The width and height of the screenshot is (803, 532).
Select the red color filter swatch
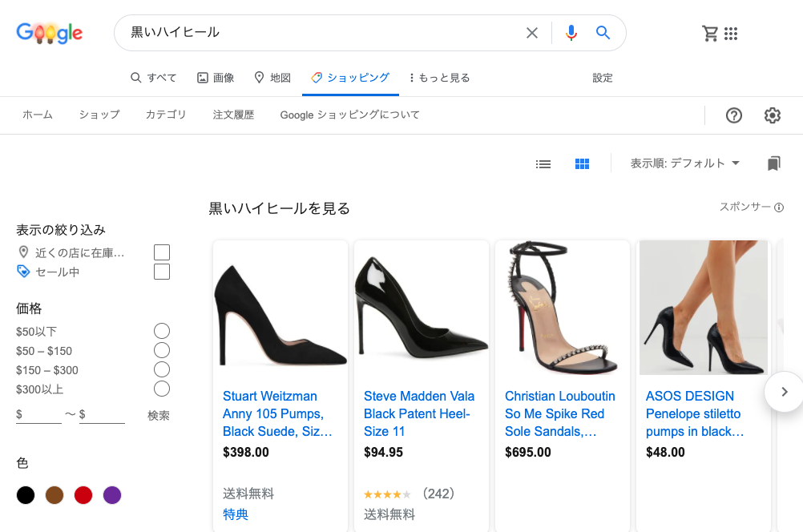point(83,495)
